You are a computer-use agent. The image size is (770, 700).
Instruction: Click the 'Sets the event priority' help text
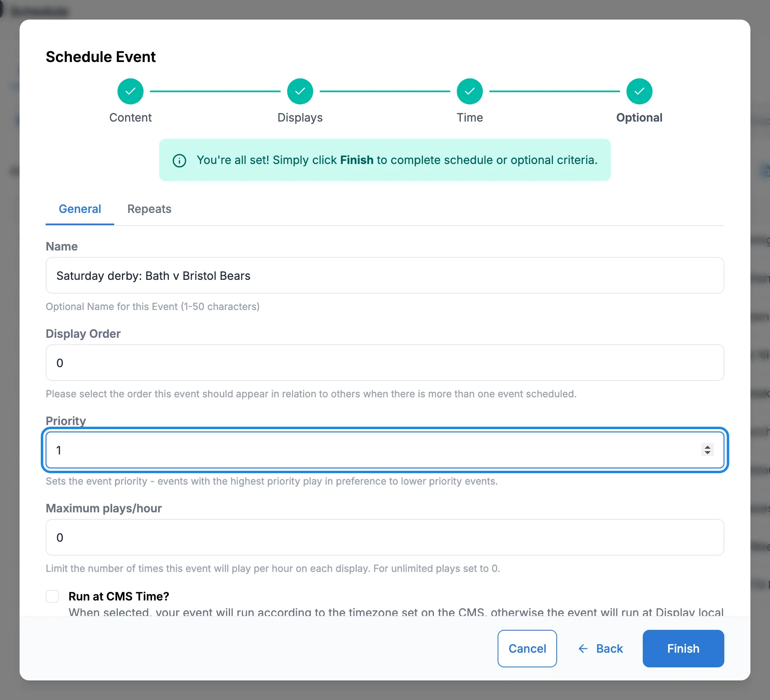(x=272, y=481)
